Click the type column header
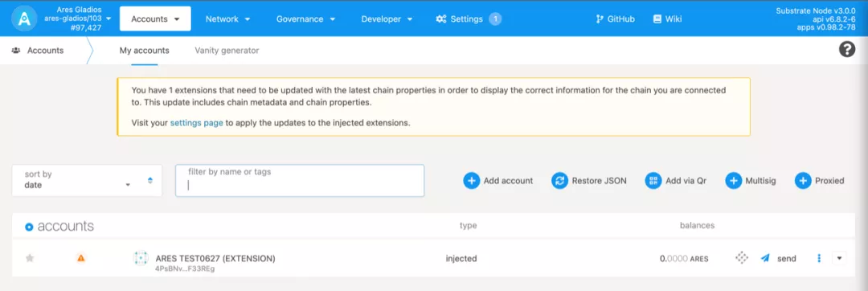Viewport: 868px width, 291px height. (468, 226)
